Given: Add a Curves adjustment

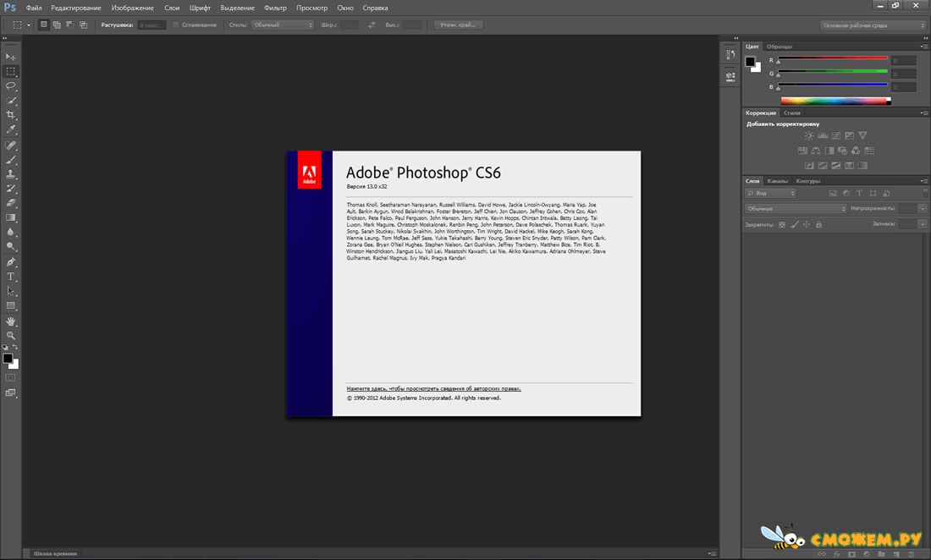Looking at the screenshot, I should 836,136.
